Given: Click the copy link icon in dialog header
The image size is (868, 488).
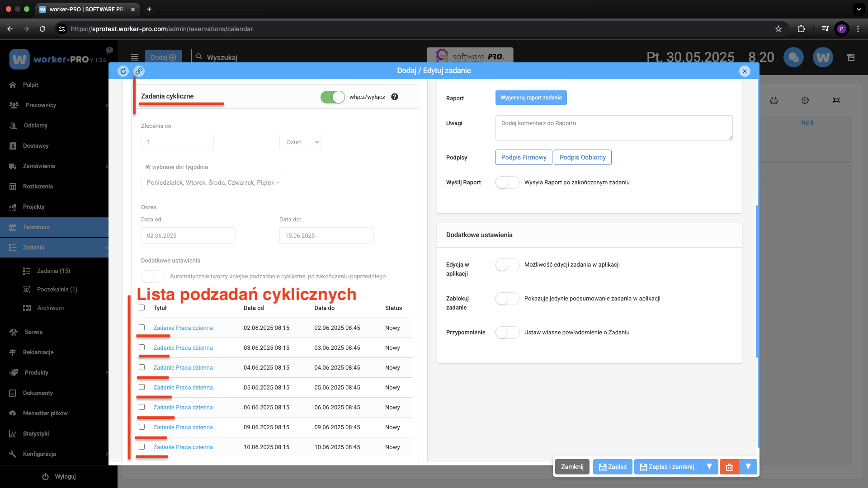Looking at the screenshot, I should (x=139, y=71).
